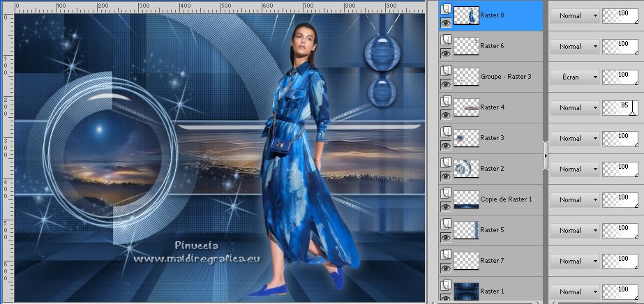
Task: Hide the Copie de Raster 1 layer
Action: pos(446,206)
